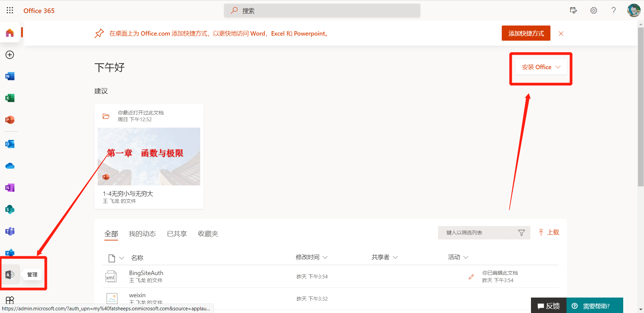Viewport: 644px width, 313px height.
Task: Open the settings gear icon
Action: (594, 10)
